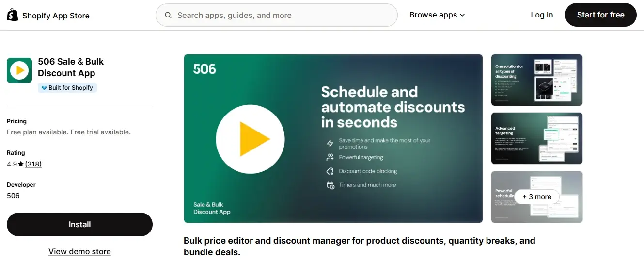Click the Built for Shopify badge
This screenshot has width=644, height=265.
click(x=67, y=88)
